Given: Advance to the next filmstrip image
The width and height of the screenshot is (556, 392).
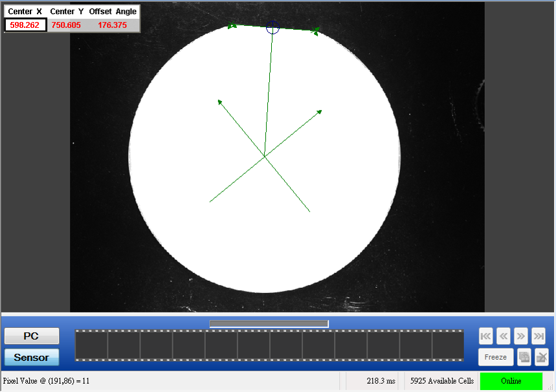Looking at the screenshot, I should [520, 336].
